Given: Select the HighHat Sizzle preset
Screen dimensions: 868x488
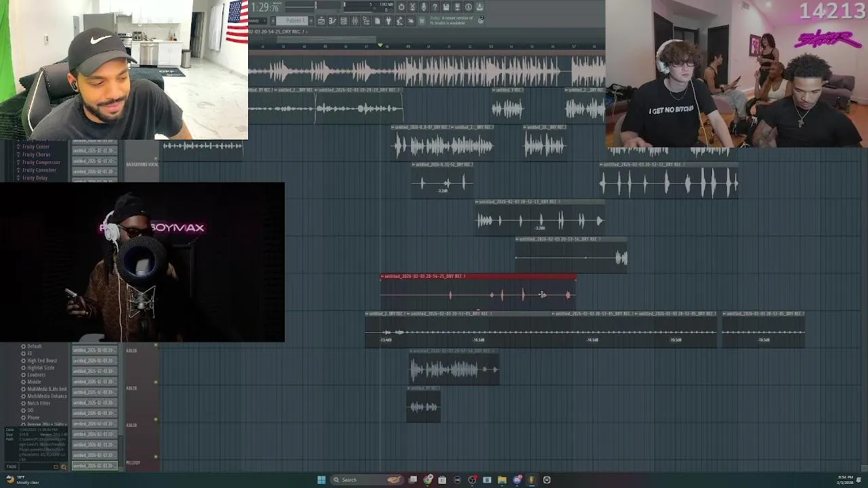Looking at the screenshot, I should click(41, 367).
